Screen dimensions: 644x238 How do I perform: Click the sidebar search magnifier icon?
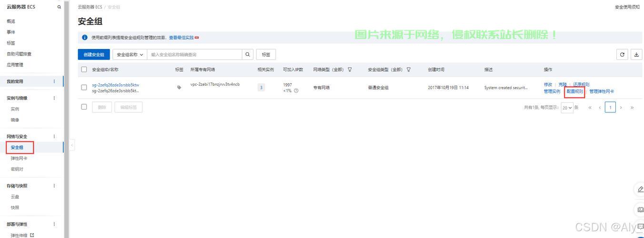(59, 7)
